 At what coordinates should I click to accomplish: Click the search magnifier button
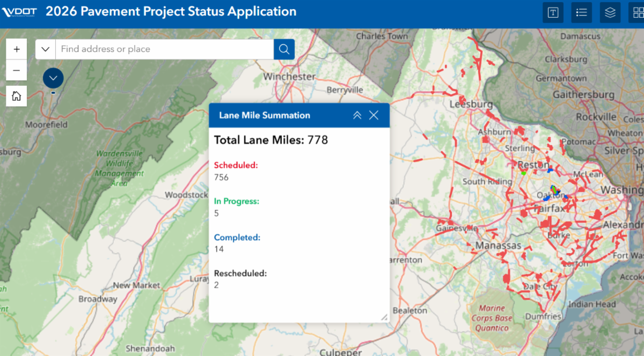coord(284,49)
